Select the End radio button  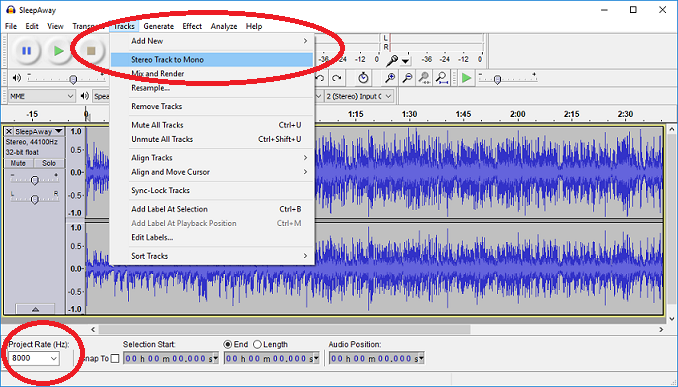click(227, 345)
